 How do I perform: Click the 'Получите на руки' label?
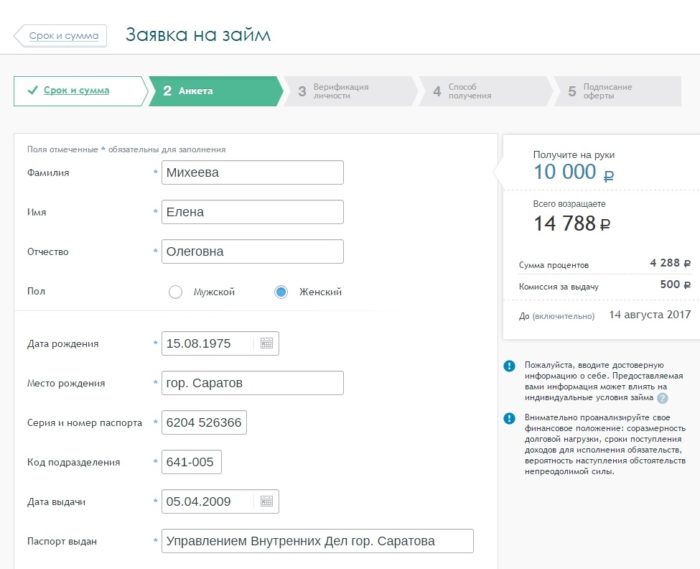pos(574,155)
